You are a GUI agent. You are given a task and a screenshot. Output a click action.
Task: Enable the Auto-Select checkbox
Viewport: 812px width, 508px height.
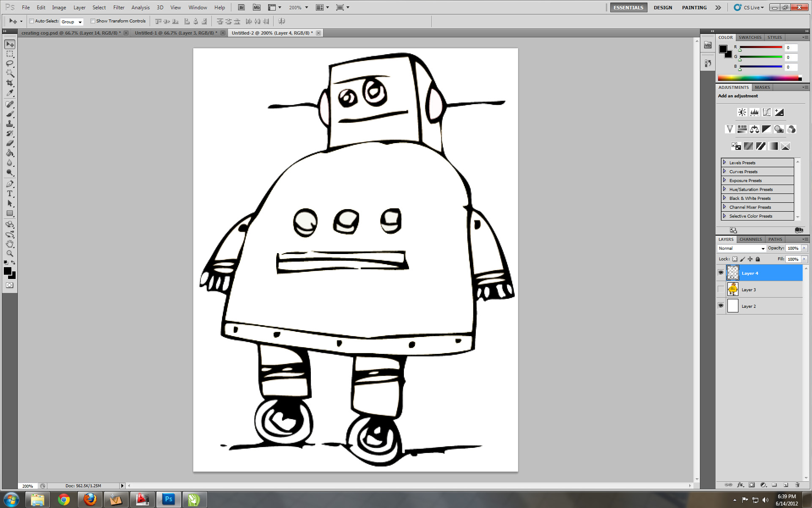click(31, 21)
